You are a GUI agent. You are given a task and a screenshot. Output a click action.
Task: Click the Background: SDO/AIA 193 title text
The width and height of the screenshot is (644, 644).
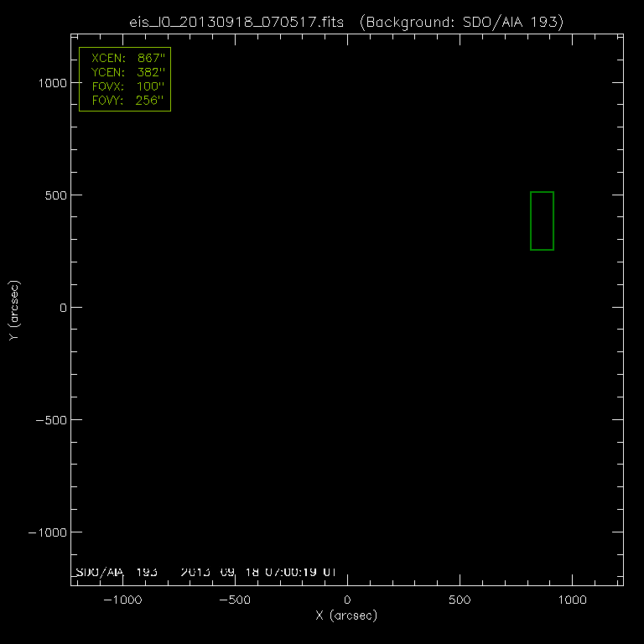pyautogui.click(x=462, y=22)
